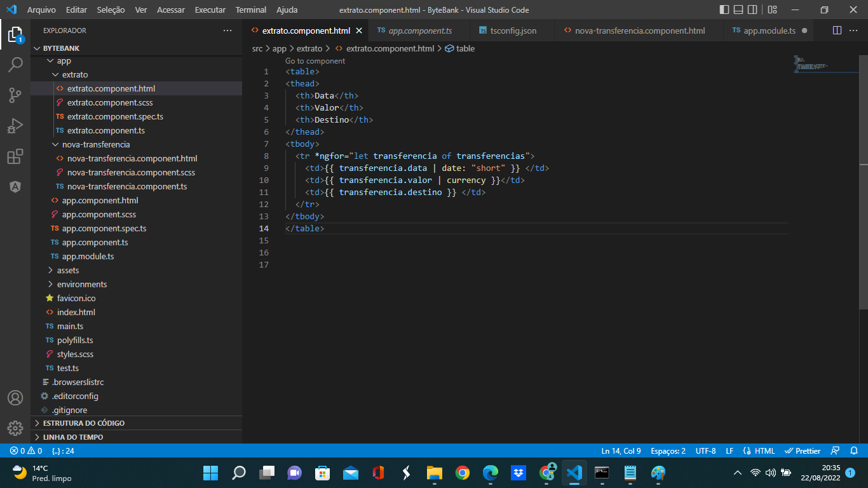The height and width of the screenshot is (488, 868).
Task: Open the notifications bell in status bar
Action: [854, 451]
